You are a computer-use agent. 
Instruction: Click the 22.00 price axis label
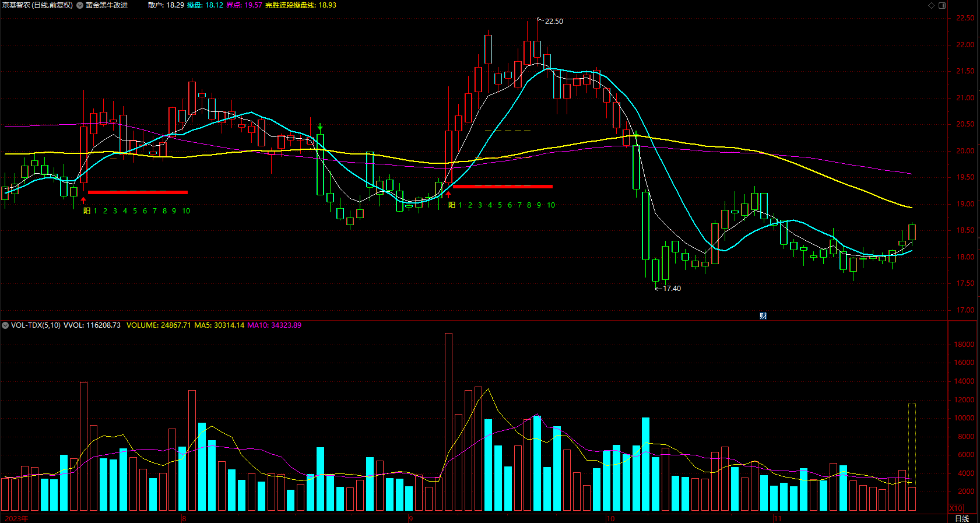click(x=965, y=45)
